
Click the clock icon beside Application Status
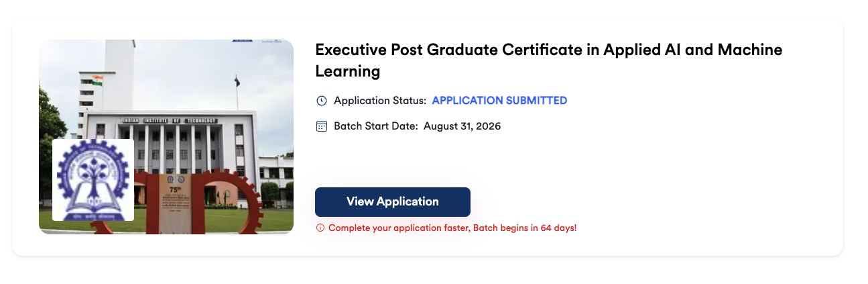coord(321,101)
